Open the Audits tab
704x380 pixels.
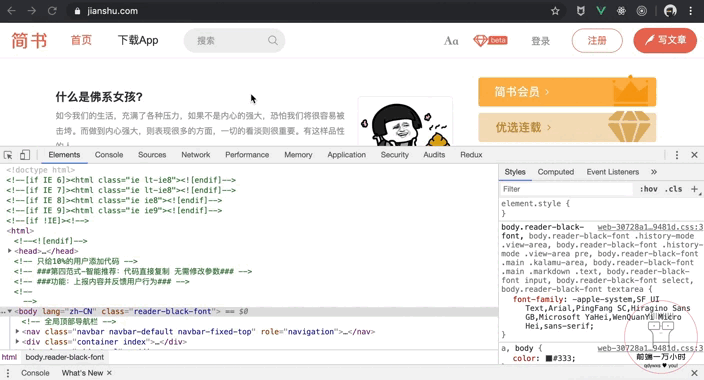pos(434,155)
